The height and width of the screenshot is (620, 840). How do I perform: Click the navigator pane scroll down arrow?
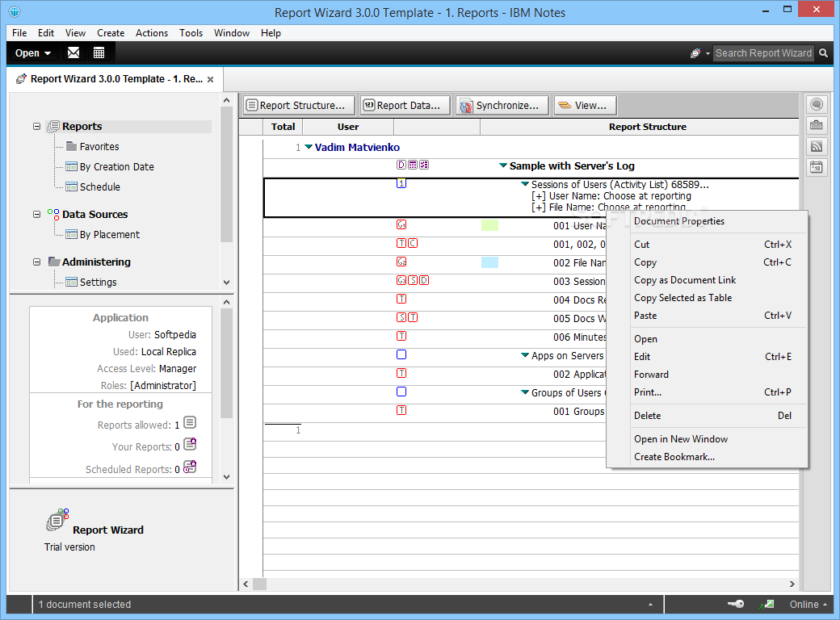[x=227, y=283]
